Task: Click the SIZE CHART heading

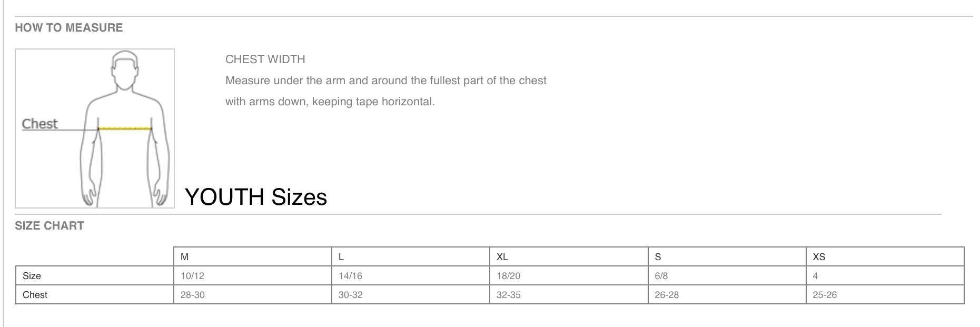Action: point(50,226)
